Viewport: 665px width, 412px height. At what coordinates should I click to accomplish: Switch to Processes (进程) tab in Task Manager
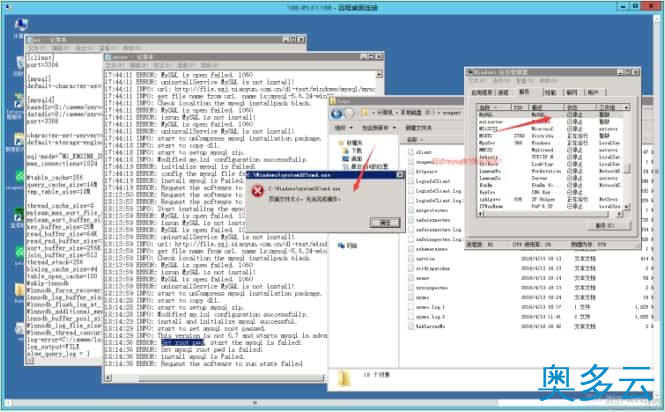(x=503, y=92)
